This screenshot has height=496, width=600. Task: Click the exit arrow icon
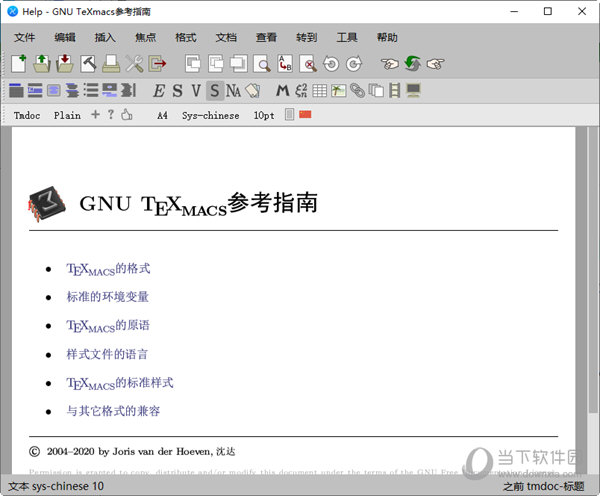coord(157,64)
